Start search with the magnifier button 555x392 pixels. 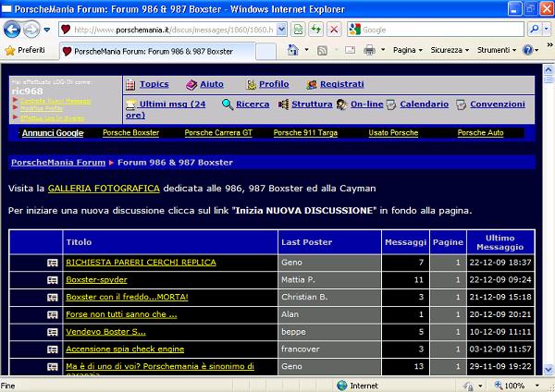tap(535, 30)
